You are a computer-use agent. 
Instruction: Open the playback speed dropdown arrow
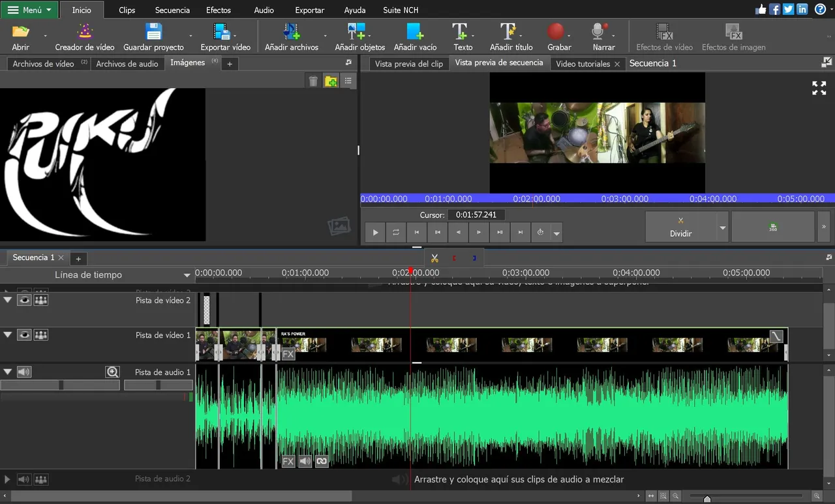pos(556,233)
